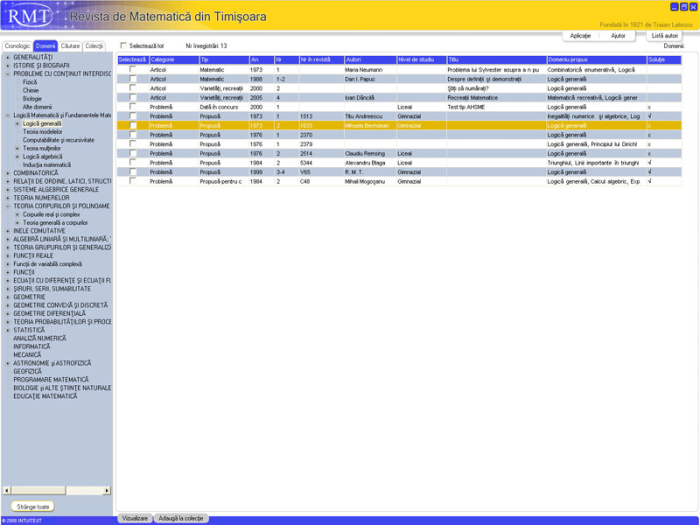
Task: Expand the GEOMETRIE tree node
Action: [8, 297]
